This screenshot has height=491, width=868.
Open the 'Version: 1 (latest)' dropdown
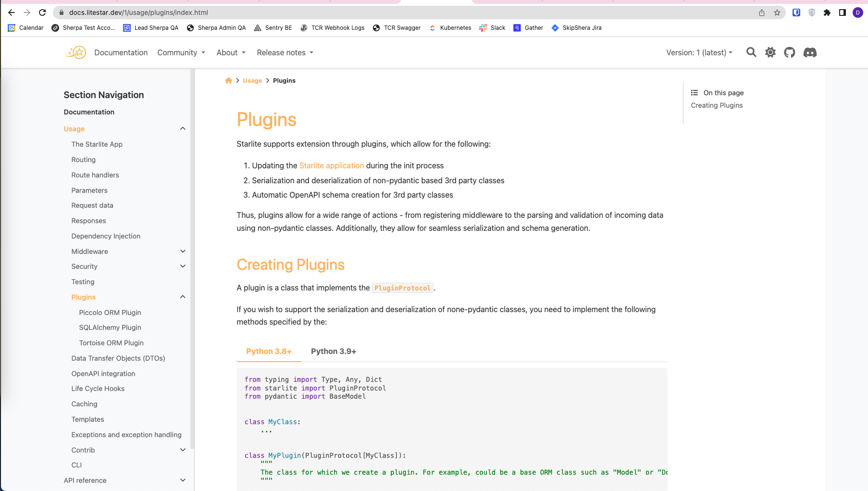pos(699,52)
